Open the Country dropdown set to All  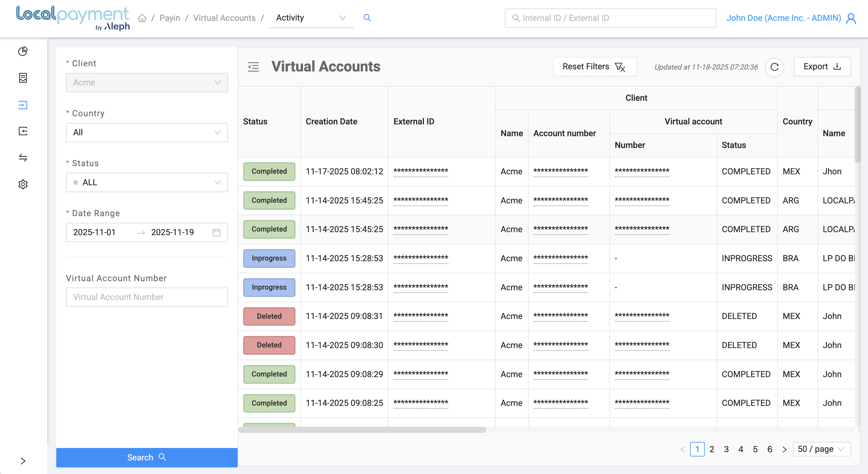[x=147, y=133]
